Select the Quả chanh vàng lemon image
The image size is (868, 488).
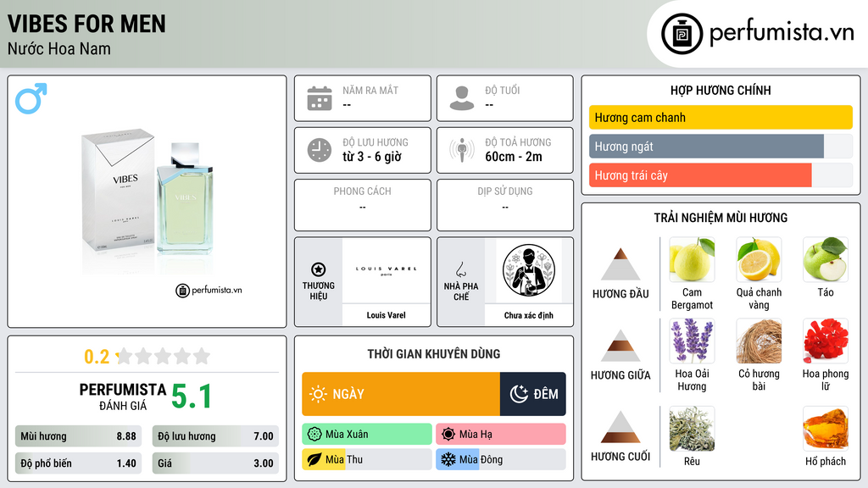(x=759, y=259)
